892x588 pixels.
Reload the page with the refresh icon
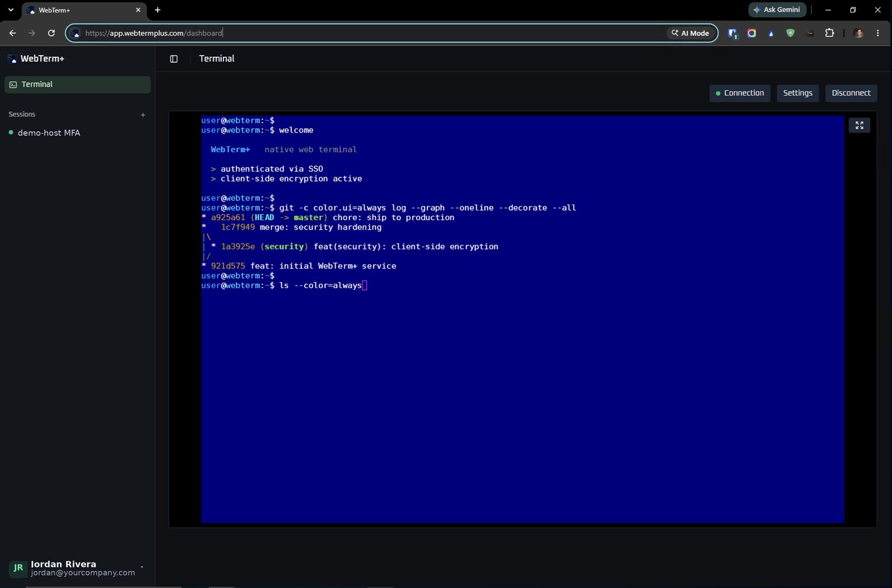click(x=51, y=33)
